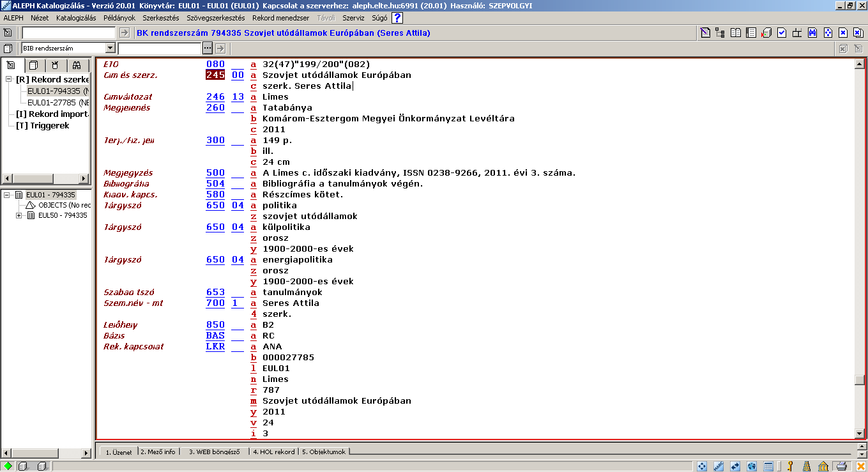Click the ellipsis browse button next to search field
The image size is (868, 472).
207,48
